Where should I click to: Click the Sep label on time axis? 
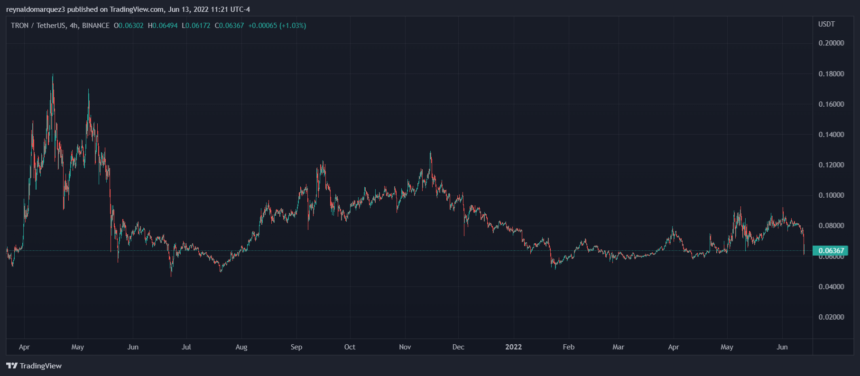point(296,347)
